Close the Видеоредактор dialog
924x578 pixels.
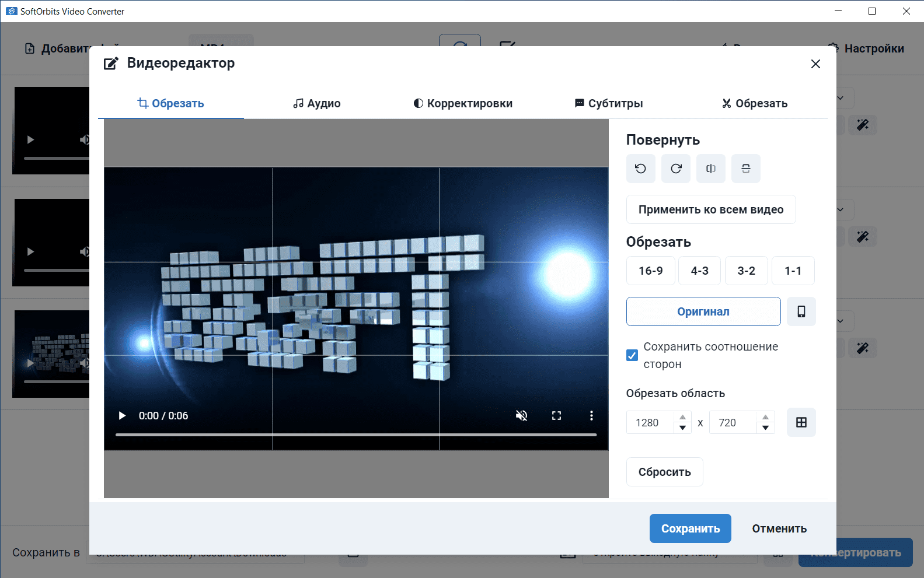coord(815,64)
